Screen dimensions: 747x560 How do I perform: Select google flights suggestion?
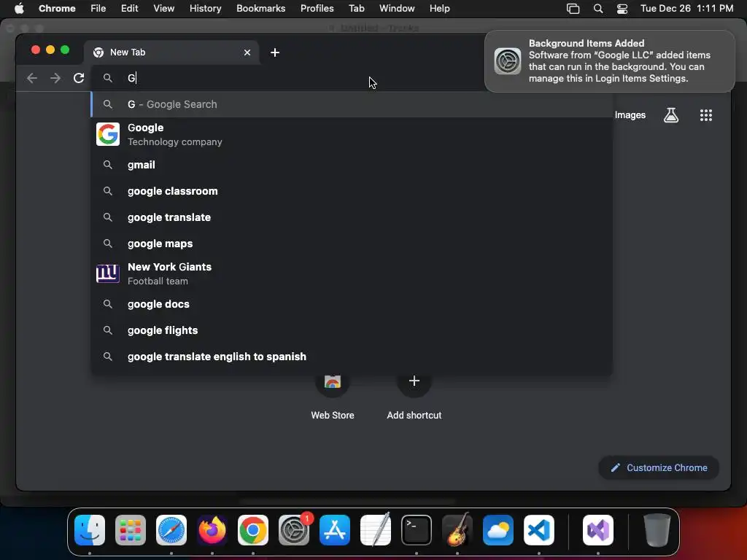pyautogui.click(x=352, y=330)
